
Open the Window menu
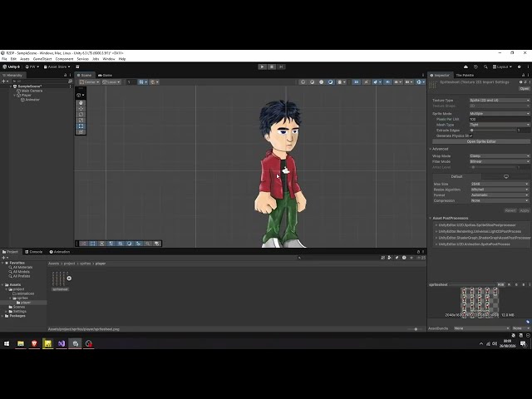[x=109, y=59]
